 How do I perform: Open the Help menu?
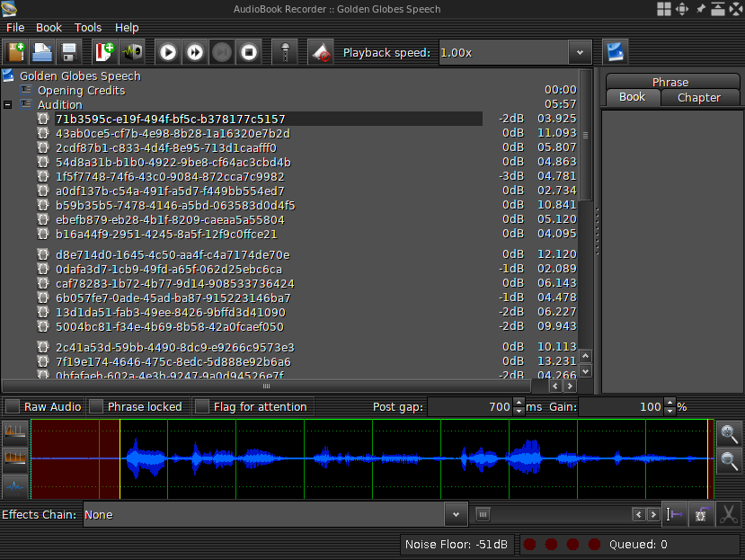pos(127,28)
